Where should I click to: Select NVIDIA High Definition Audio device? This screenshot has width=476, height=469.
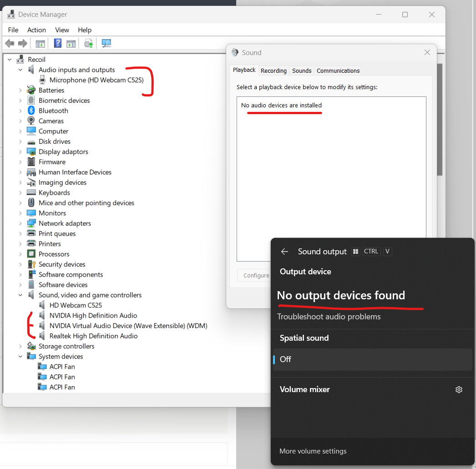(93, 316)
